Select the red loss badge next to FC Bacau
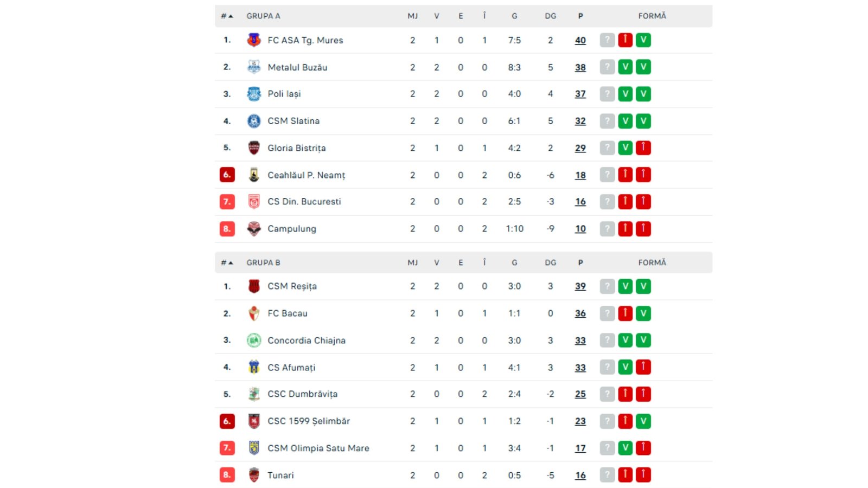The width and height of the screenshot is (868, 488). tap(625, 313)
